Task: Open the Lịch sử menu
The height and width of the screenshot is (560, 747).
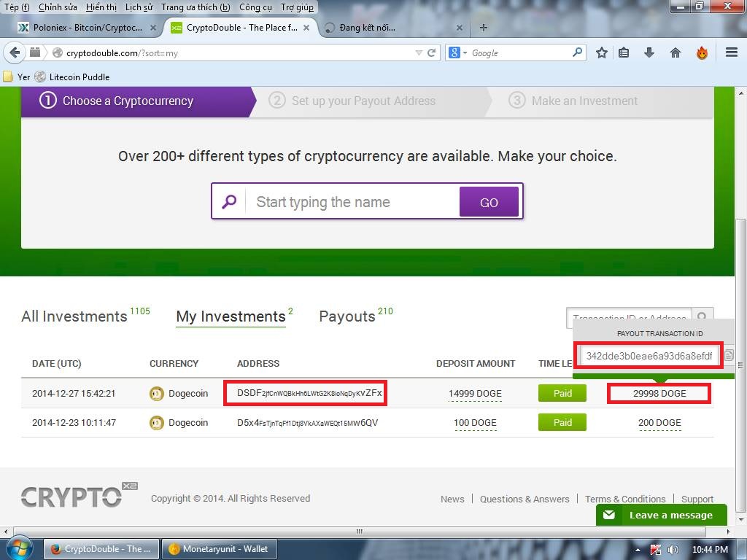Action: (139, 7)
